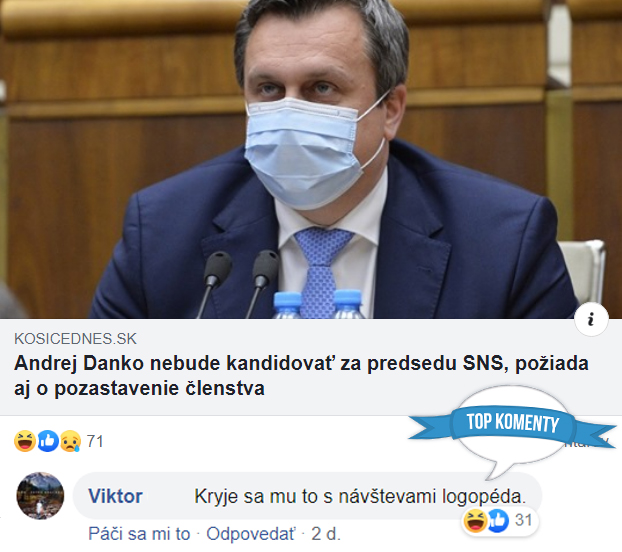Open Viktor's round profile picture
This screenshot has width=622, height=552.
40,496
